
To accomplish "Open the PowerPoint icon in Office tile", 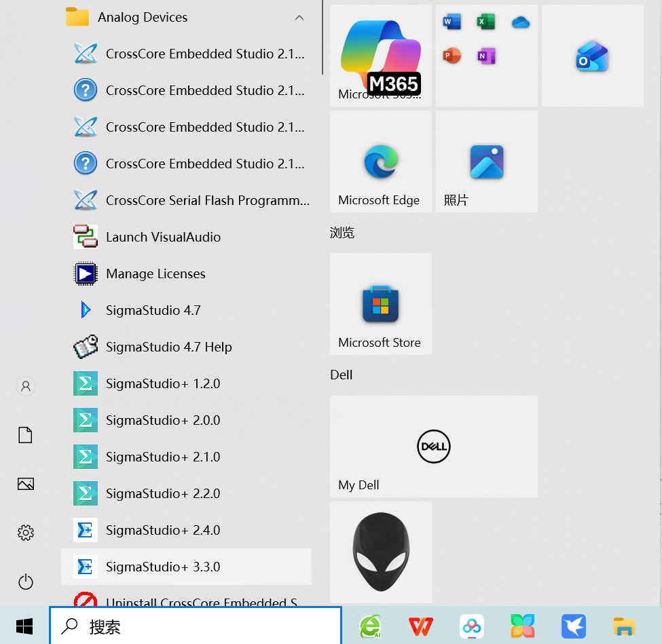I will point(452,56).
